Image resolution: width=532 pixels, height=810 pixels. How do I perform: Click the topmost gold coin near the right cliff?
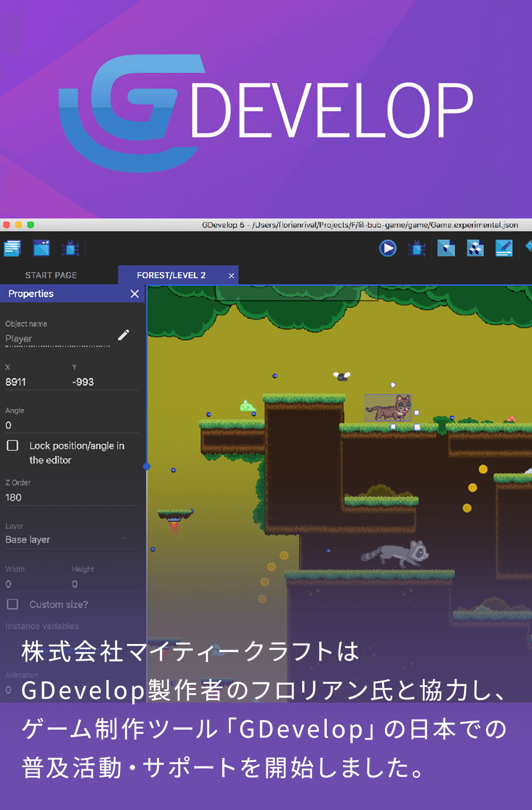click(483, 470)
